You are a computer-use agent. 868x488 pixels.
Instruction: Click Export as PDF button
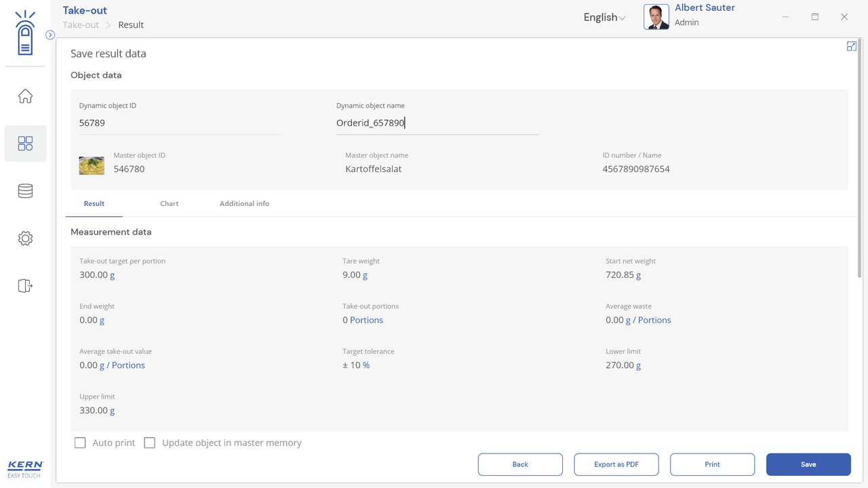point(616,464)
